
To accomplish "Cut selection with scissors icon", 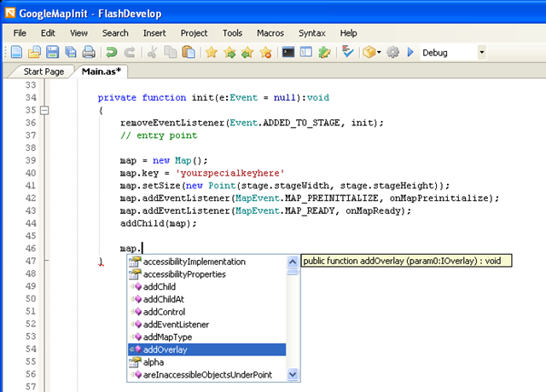I will (x=152, y=52).
